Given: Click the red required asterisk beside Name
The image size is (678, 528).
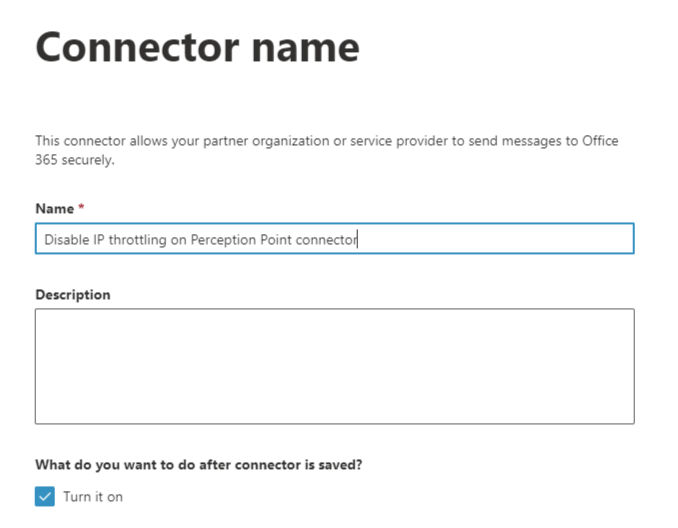Looking at the screenshot, I should click(x=81, y=209).
